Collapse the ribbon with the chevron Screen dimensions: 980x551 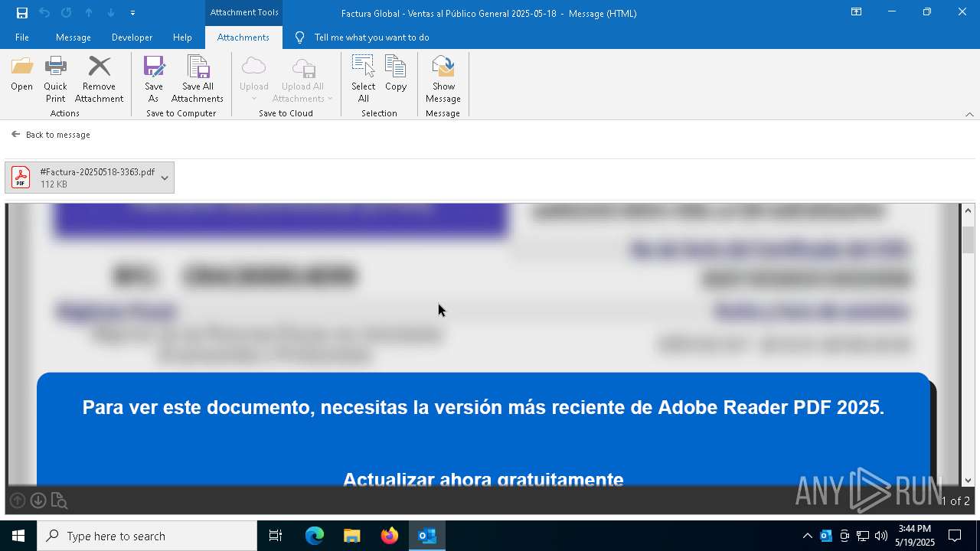pos(969,114)
